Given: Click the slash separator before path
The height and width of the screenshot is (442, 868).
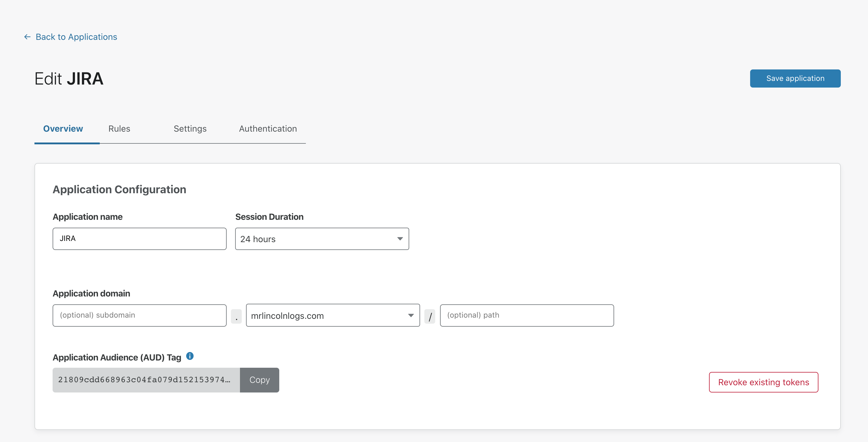Looking at the screenshot, I should tap(430, 316).
